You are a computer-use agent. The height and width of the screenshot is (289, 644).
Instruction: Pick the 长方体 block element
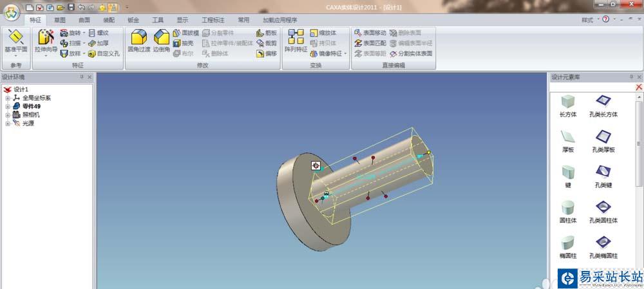568,106
